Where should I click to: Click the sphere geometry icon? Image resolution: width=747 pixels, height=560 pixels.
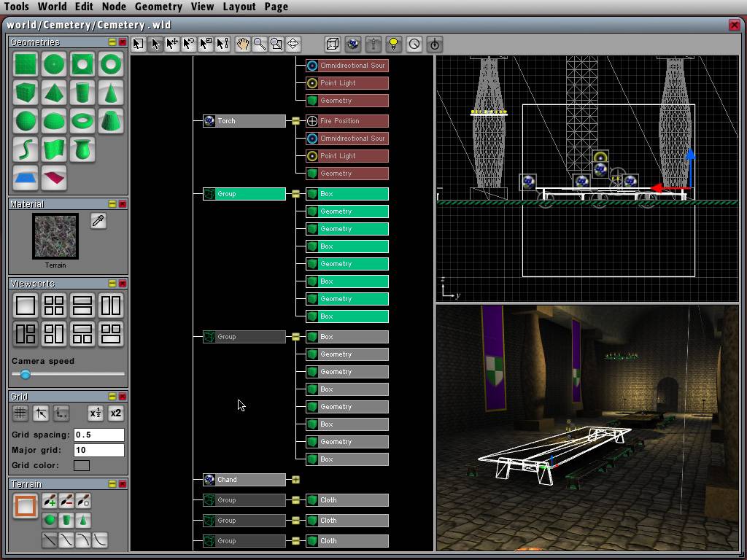pyautogui.click(x=26, y=121)
